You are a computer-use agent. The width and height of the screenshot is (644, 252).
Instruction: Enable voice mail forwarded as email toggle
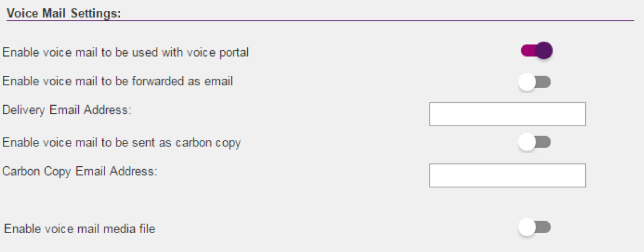click(534, 82)
